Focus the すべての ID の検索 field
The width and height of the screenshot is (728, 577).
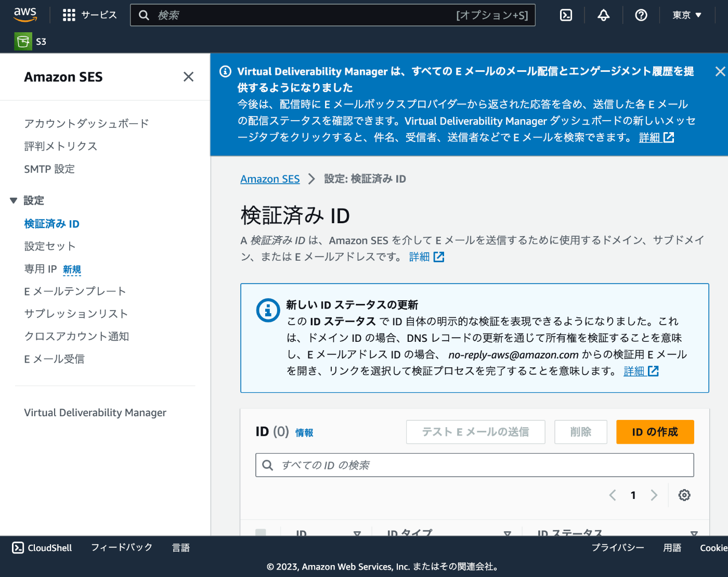coord(474,465)
